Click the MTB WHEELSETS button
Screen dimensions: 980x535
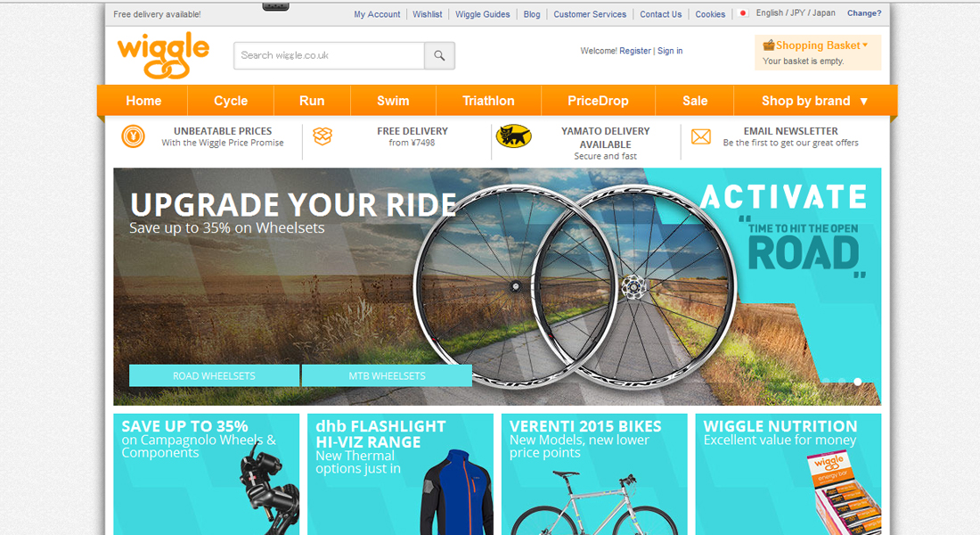(x=387, y=375)
